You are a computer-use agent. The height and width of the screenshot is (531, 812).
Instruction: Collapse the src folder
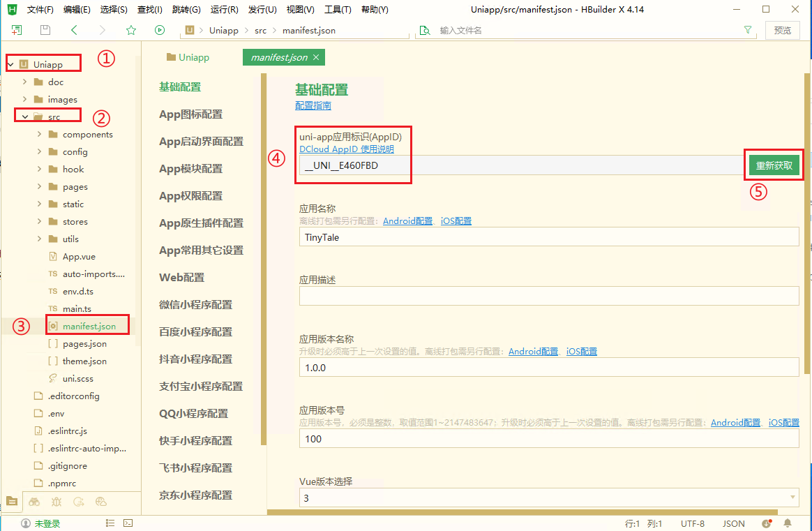pyautogui.click(x=24, y=117)
